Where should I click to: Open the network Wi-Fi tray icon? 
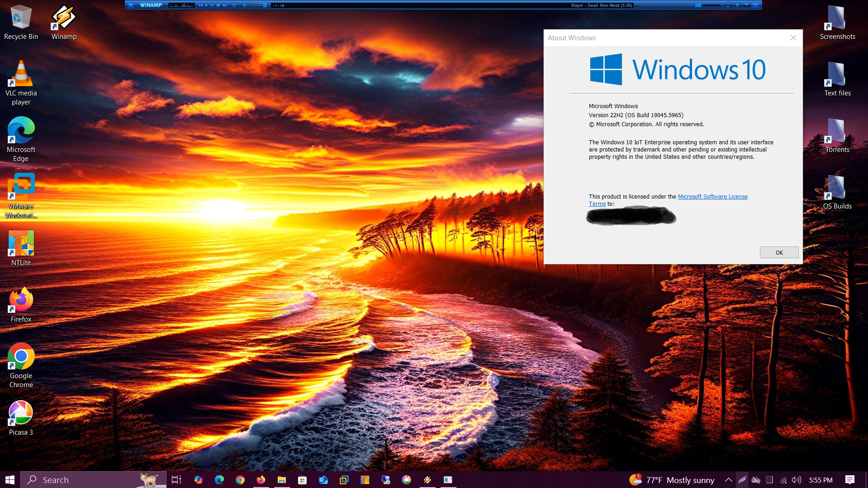pyautogui.click(x=783, y=480)
